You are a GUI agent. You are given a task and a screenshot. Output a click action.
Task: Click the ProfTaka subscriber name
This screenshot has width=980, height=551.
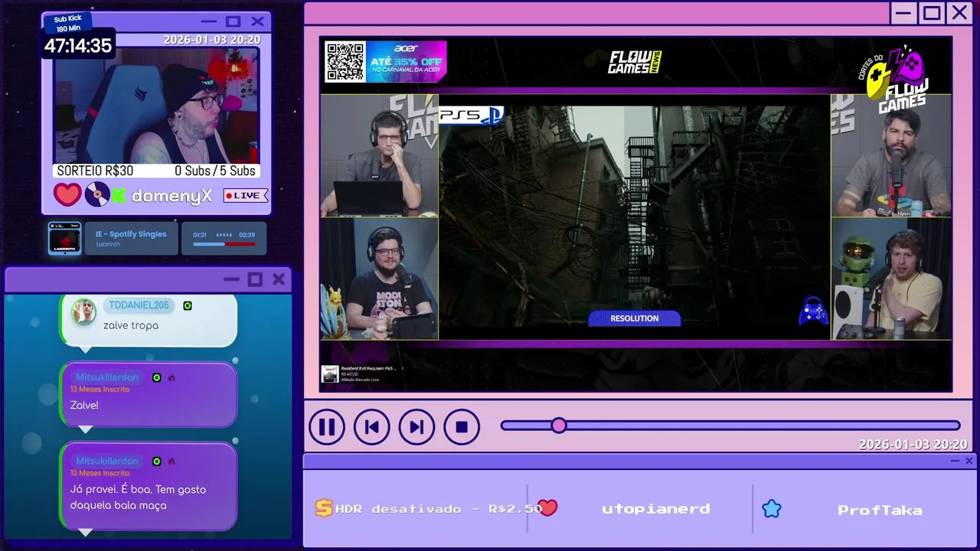pyautogui.click(x=880, y=510)
